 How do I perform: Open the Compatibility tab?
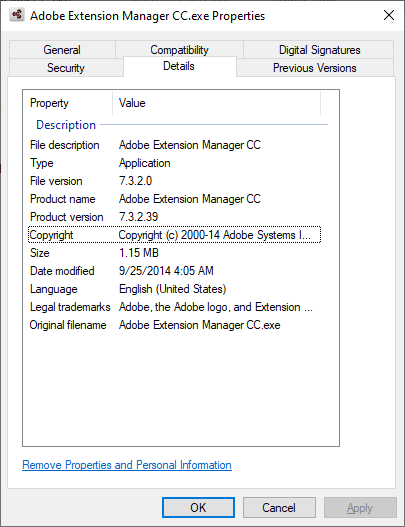pyautogui.click(x=179, y=49)
